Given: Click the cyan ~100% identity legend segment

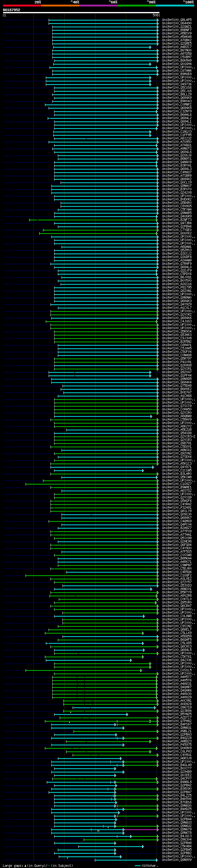Looking at the screenshot, I should pos(175,6).
